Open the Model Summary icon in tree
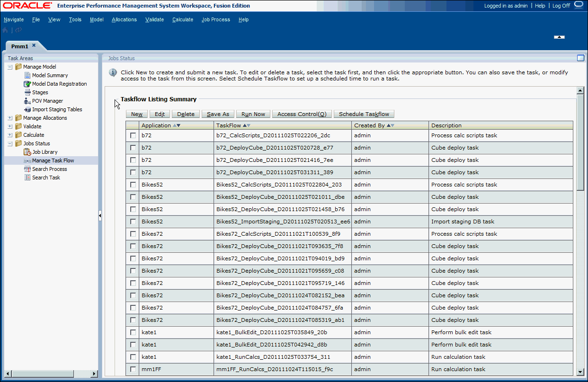The height and width of the screenshot is (382, 588). pyautogui.click(x=27, y=75)
